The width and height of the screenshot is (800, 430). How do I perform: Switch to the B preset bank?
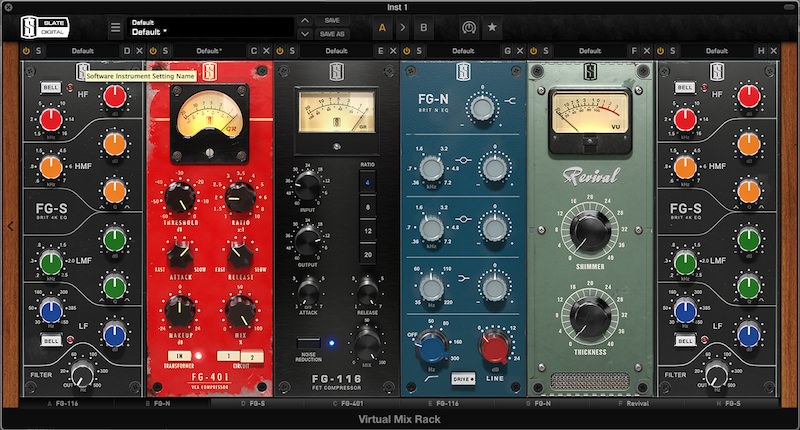point(425,27)
